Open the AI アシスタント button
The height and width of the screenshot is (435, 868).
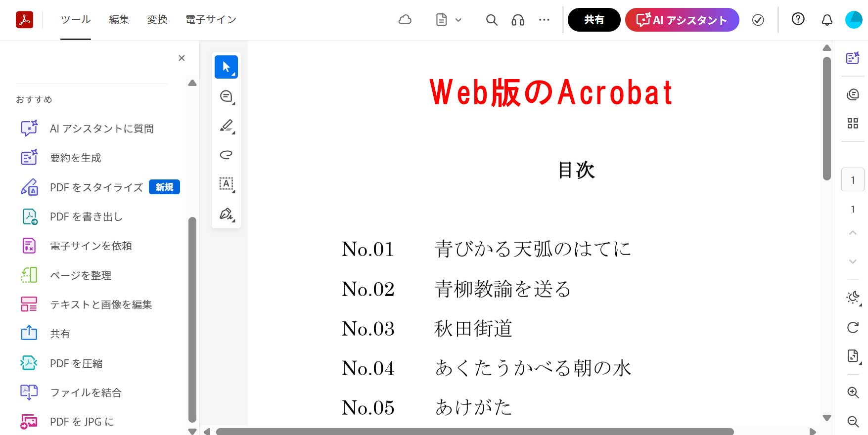coord(682,20)
